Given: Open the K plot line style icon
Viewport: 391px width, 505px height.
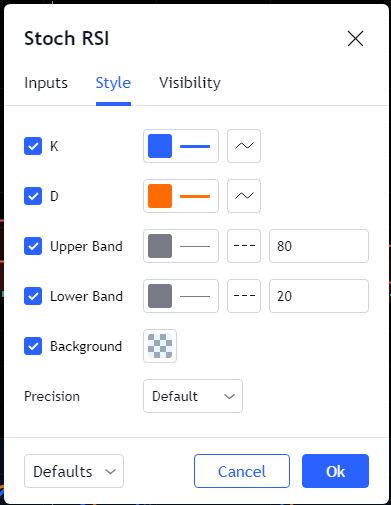Looking at the screenshot, I should (x=244, y=146).
